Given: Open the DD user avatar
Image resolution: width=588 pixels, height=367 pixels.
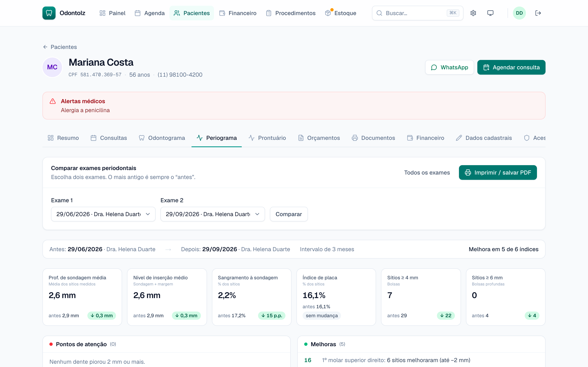Looking at the screenshot, I should (519, 13).
